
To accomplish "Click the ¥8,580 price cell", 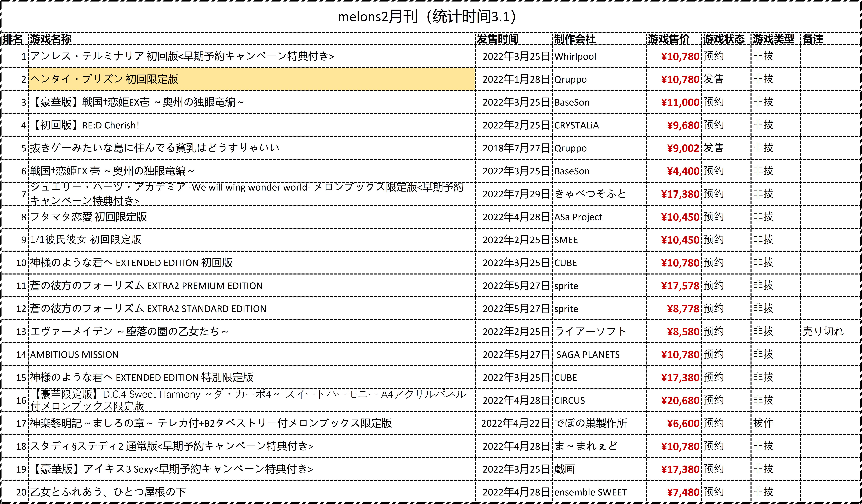I will click(673, 331).
